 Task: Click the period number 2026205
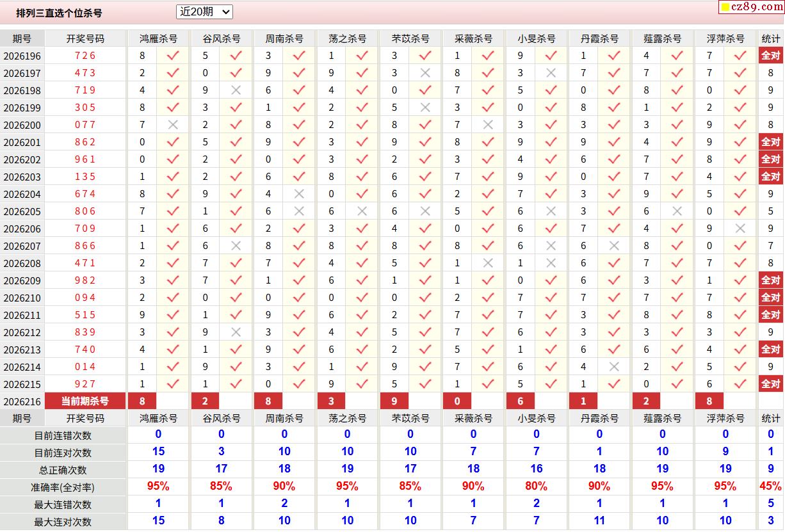[22, 211]
